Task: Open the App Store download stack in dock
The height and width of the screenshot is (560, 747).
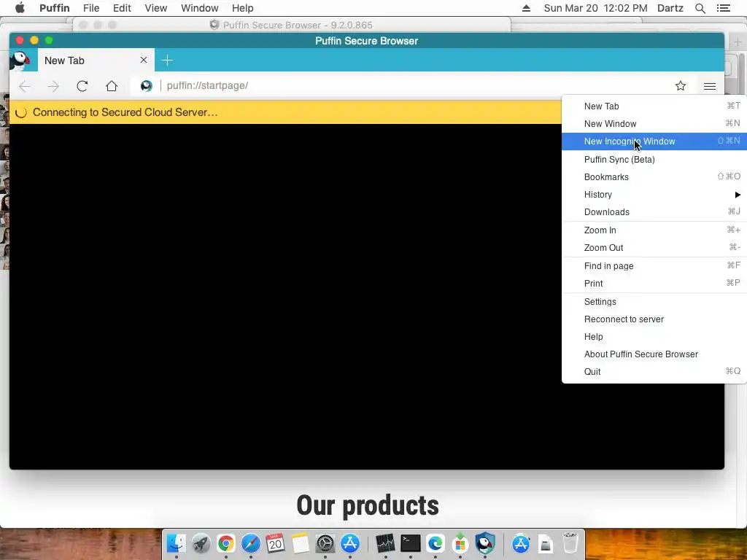Action: click(x=521, y=543)
